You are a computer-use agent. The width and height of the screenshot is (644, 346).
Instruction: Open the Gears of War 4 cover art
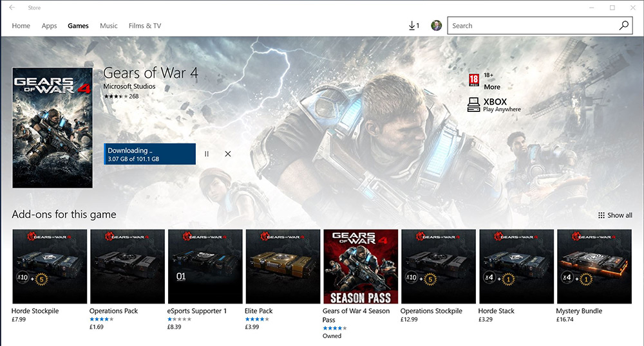click(52, 127)
